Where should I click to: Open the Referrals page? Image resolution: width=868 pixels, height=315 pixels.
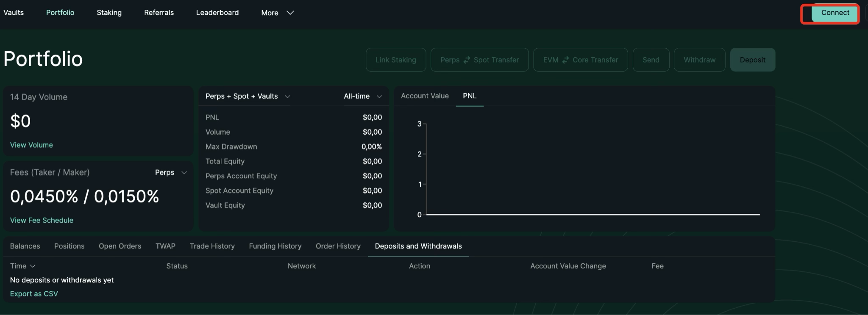click(x=159, y=13)
